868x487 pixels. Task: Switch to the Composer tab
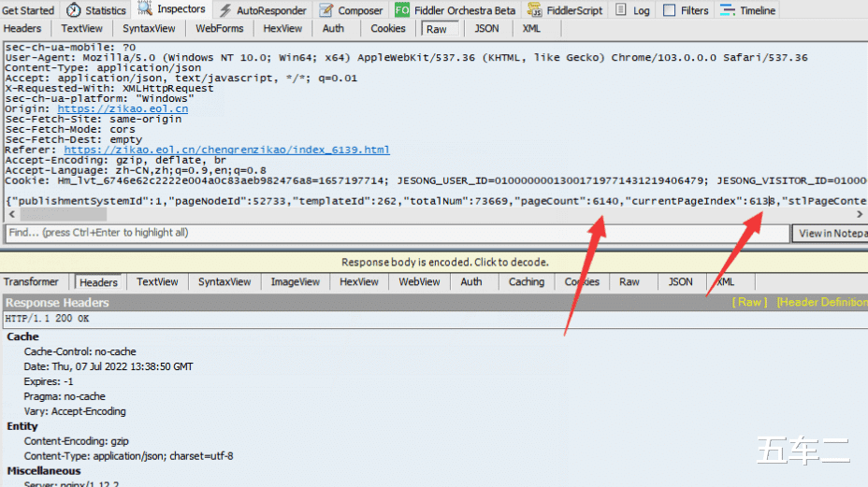coord(360,10)
